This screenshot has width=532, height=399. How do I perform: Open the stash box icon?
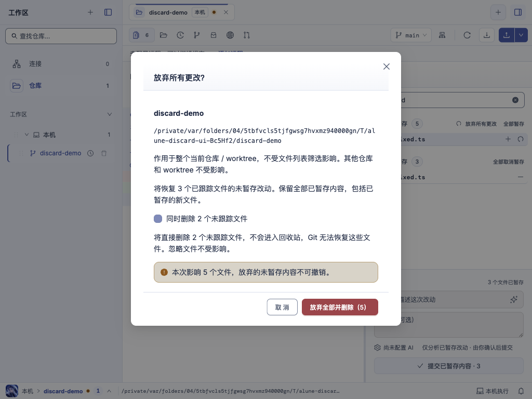point(214,35)
